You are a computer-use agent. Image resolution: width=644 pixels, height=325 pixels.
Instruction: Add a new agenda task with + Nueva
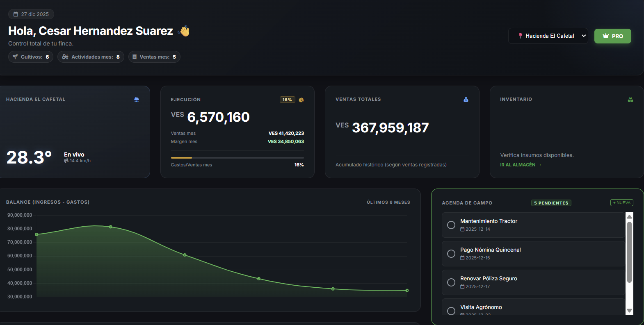click(x=621, y=203)
